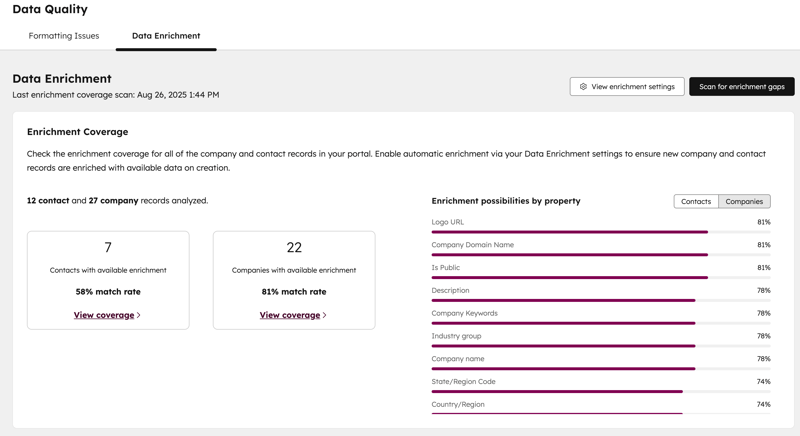The image size is (800, 436).
Task: Toggle property view to Companies
Action: pos(744,201)
